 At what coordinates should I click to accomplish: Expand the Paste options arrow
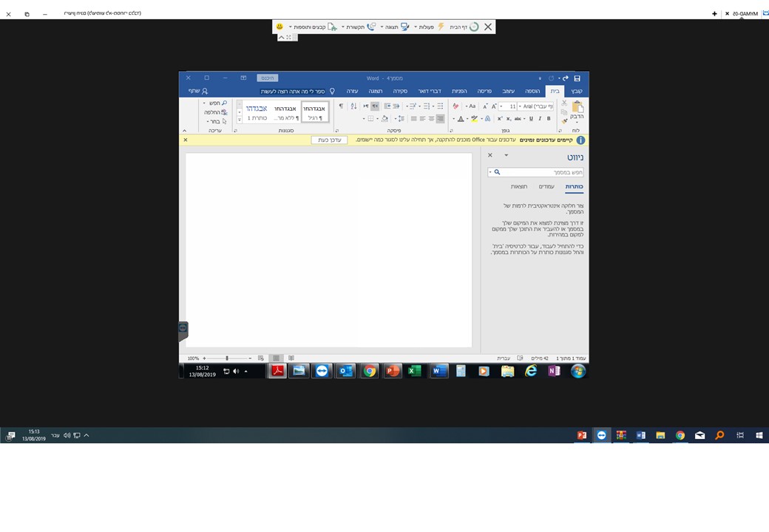coord(577,122)
